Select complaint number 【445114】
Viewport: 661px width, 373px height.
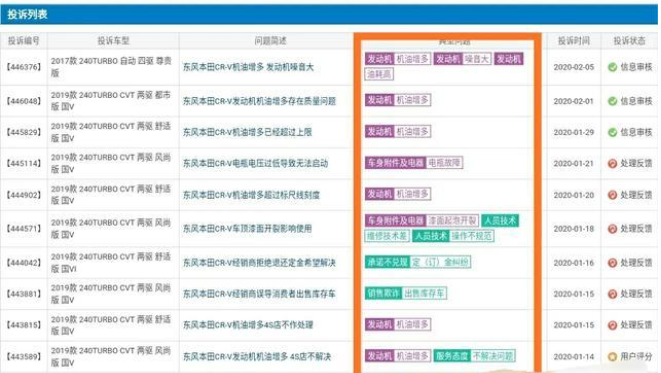pos(24,164)
